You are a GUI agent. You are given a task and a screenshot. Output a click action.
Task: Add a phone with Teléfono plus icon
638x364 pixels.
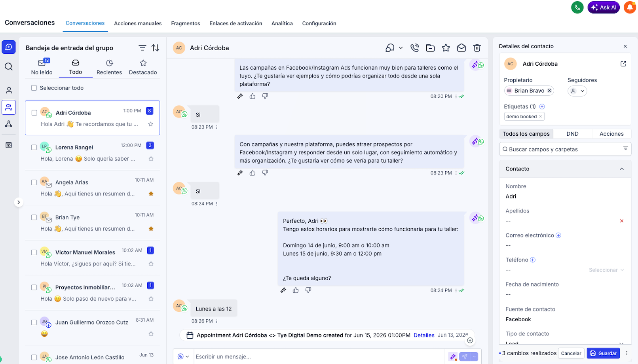pyautogui.click(x=533, y=260)
